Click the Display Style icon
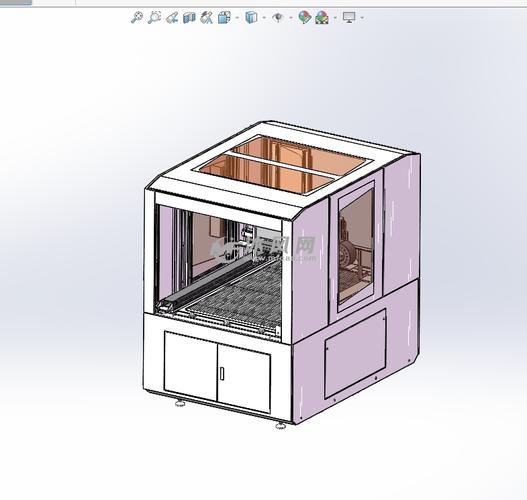The image size is (527, 500). (x=251, y=17)
